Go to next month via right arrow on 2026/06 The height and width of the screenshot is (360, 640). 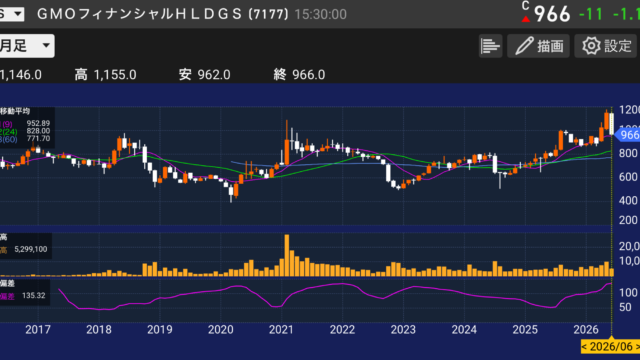637,347
